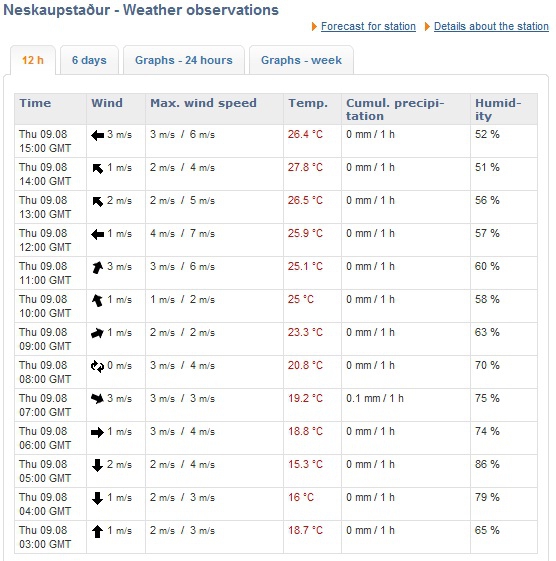Screen dimensions: 556x561
Task: Click the Humidity column header
Action: coord(504,109)
